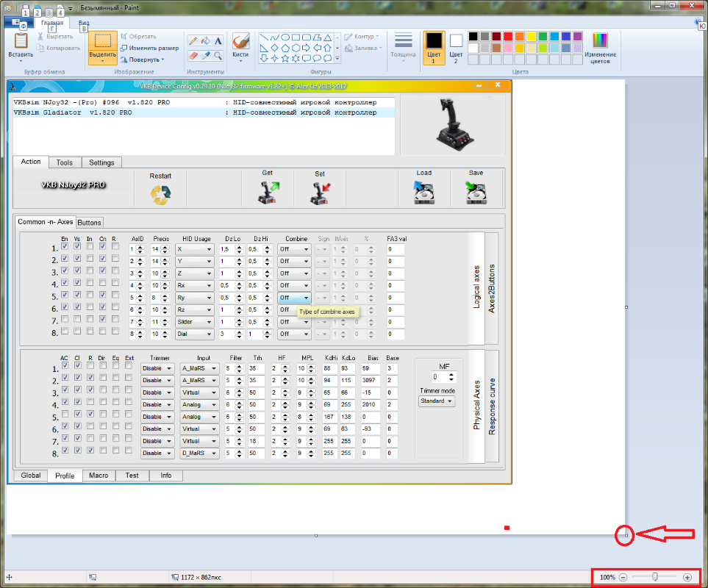Open Resize (Изменить размер) in Paint
Viewport: 708px width, 588px height.
tap(149, 48)
